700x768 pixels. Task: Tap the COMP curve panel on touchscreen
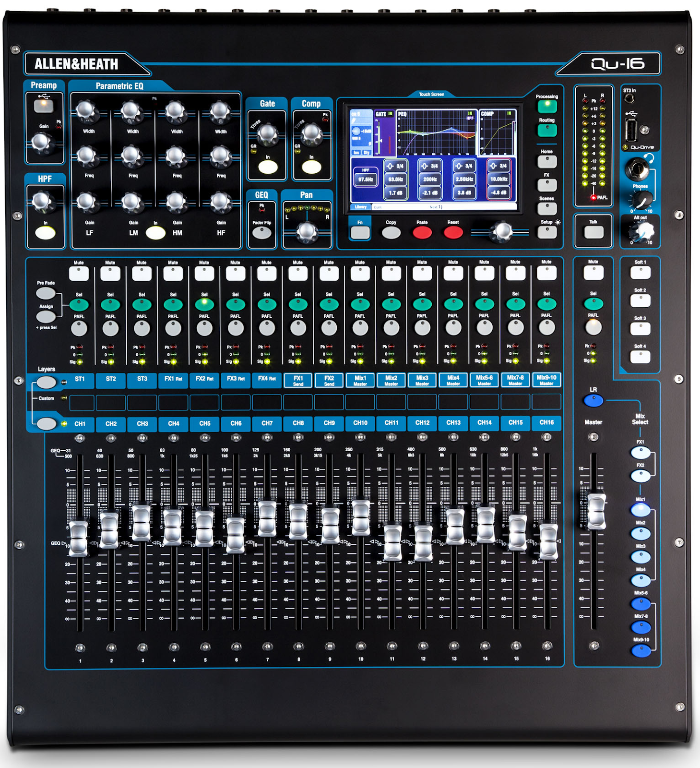tap(498, 132)
